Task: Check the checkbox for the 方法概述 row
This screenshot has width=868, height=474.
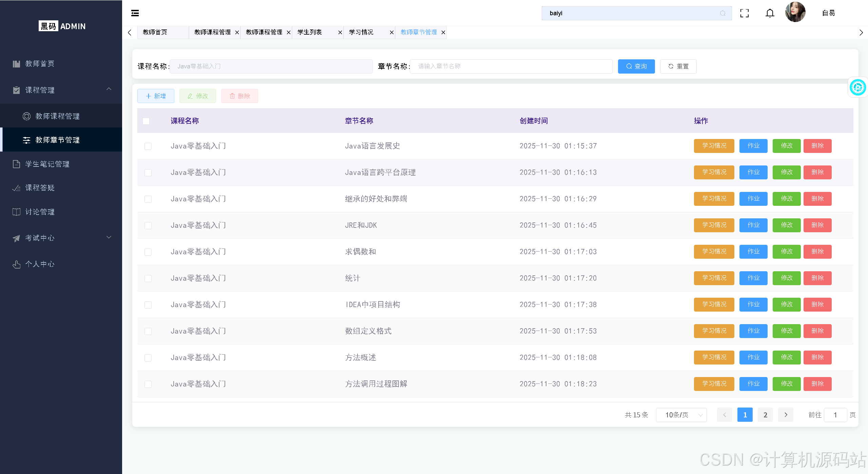Action: coord(148,357)
